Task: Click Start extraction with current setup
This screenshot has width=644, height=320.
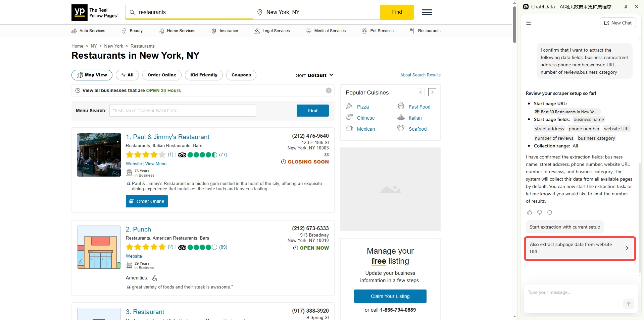Action: click(564, 227)
